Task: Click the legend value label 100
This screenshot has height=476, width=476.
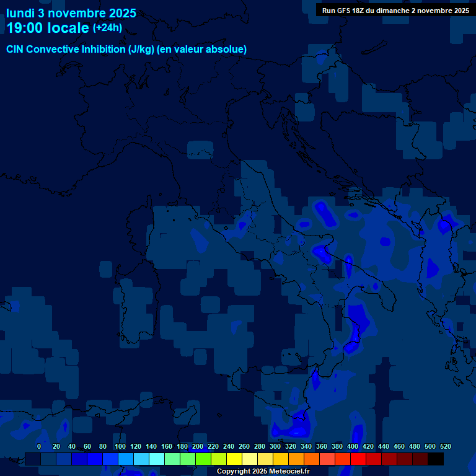Action: click(x=120, y=446)
